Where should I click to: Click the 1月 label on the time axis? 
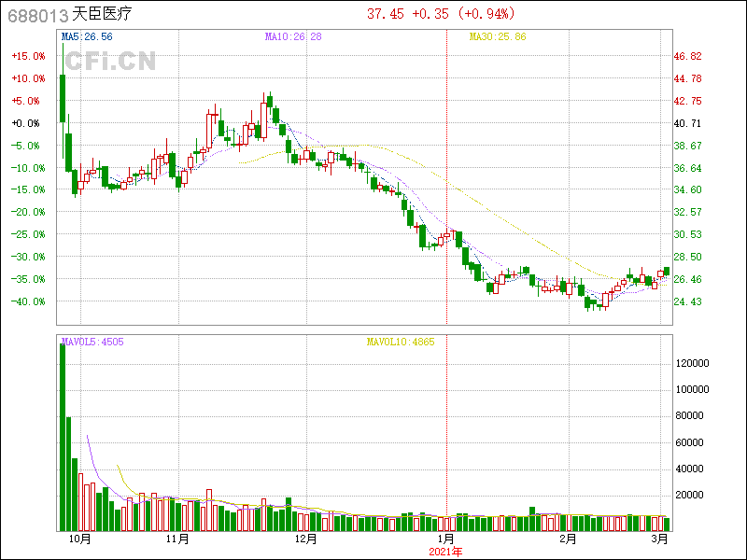point(446,539)
